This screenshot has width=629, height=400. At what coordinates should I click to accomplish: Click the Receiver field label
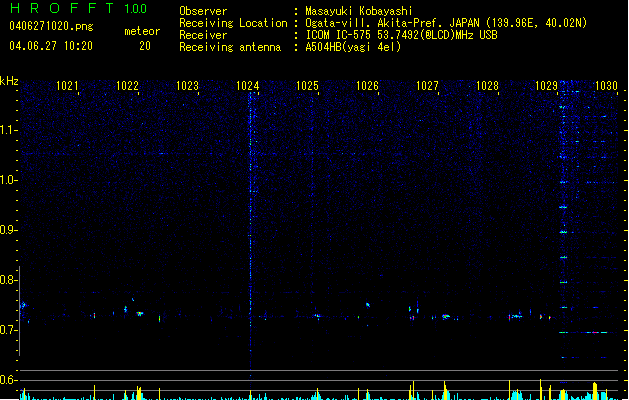(203, 35)
